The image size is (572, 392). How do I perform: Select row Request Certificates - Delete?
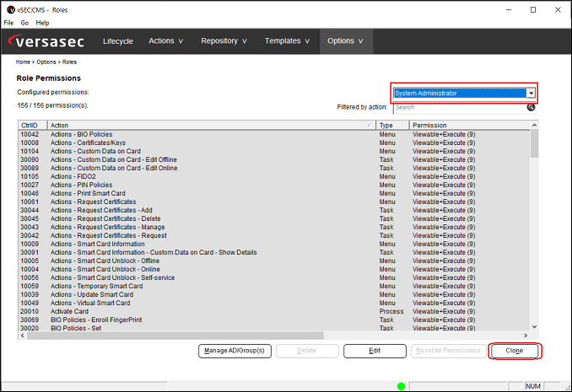[274, 218]
